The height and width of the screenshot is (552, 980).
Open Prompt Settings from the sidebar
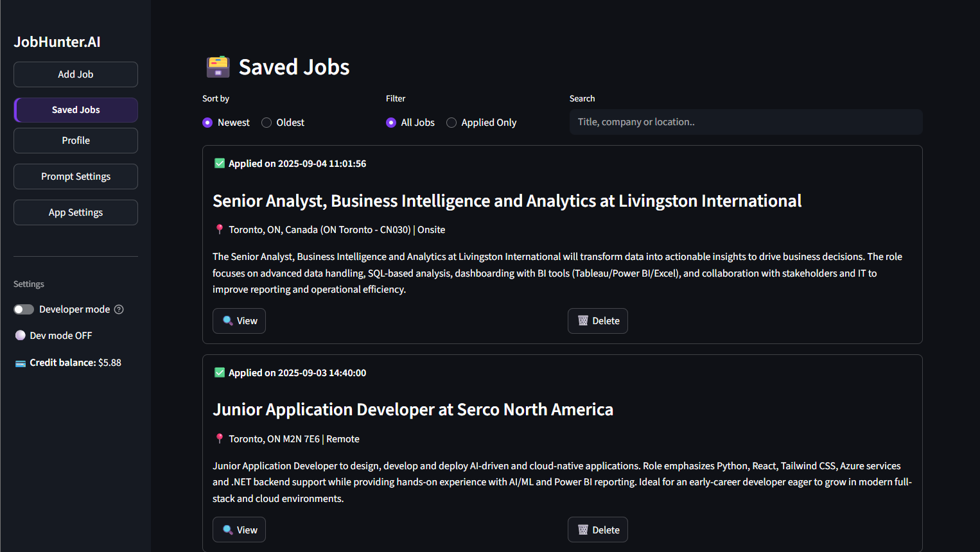click(75, 176)
